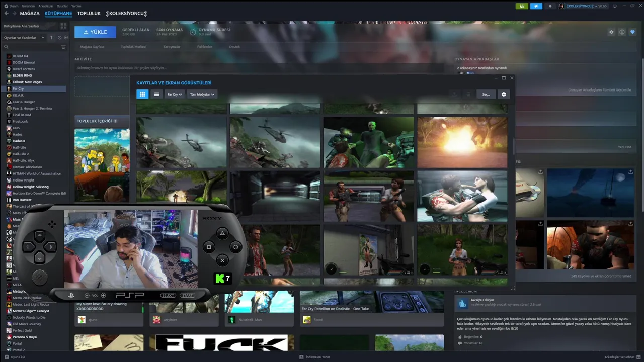644x362 pixels.
Task: Click the screenshots dialog vertical scrollbar
Action: 513,146
